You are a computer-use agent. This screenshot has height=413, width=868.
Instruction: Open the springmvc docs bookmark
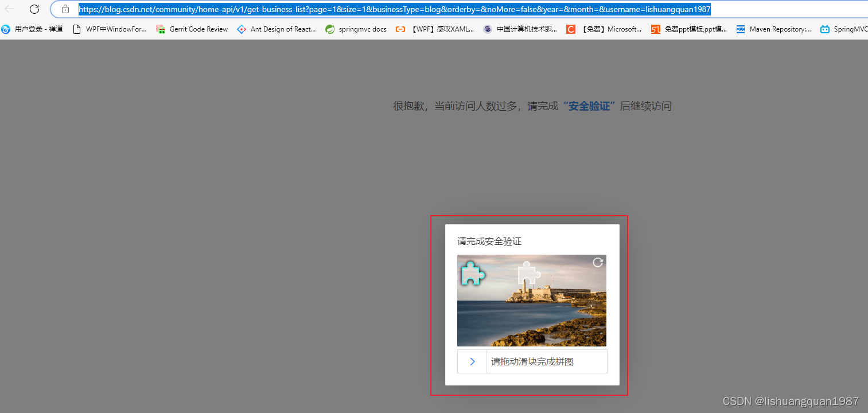coord(356,29)
